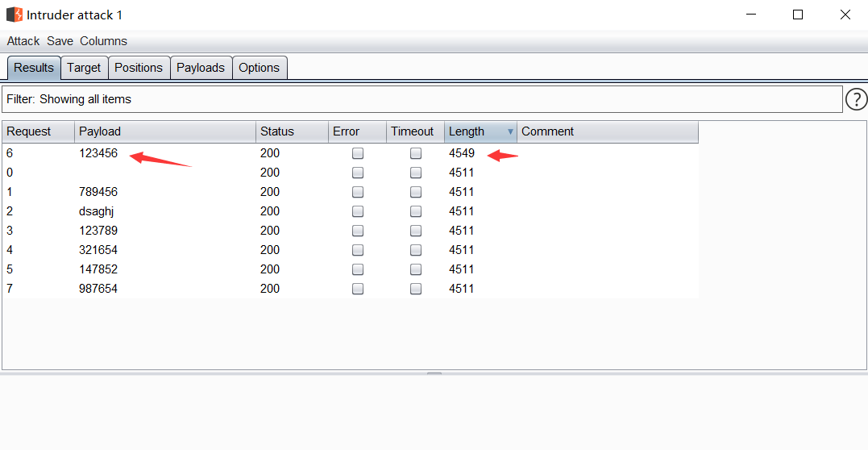Open the Columns menu
The height and width of the screenshot is (450, 868).
[103, 41]
